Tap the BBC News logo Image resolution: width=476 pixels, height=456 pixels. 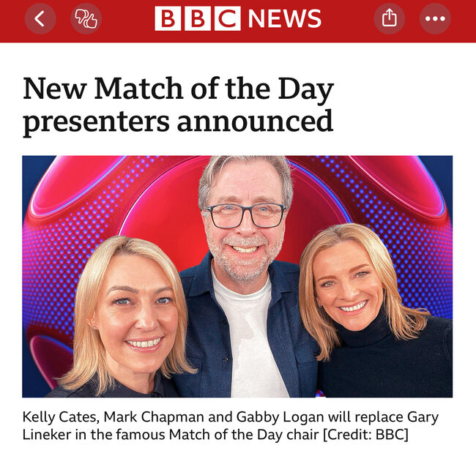[x=238, y=18]
